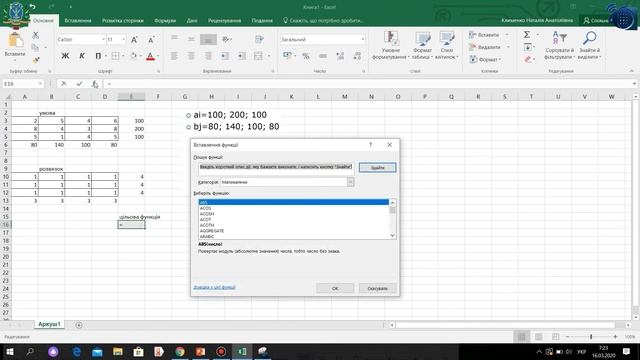Image resolution: width=640 pixels, height=360 pixels.
Task: Open the borders grid icon
Action: tap(116, 56)
